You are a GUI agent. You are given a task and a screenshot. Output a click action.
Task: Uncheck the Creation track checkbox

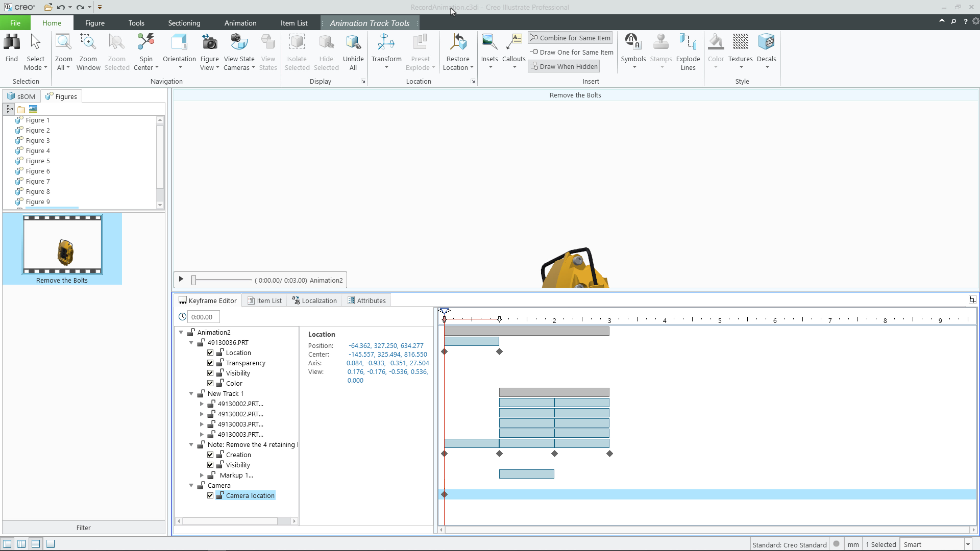click(210, 455)
